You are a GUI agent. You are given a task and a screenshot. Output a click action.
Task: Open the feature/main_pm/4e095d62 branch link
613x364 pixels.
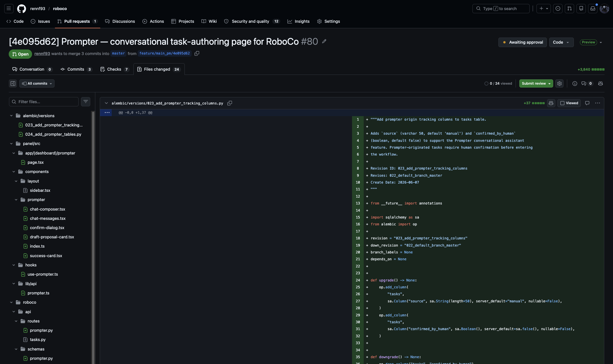[164, 53]
